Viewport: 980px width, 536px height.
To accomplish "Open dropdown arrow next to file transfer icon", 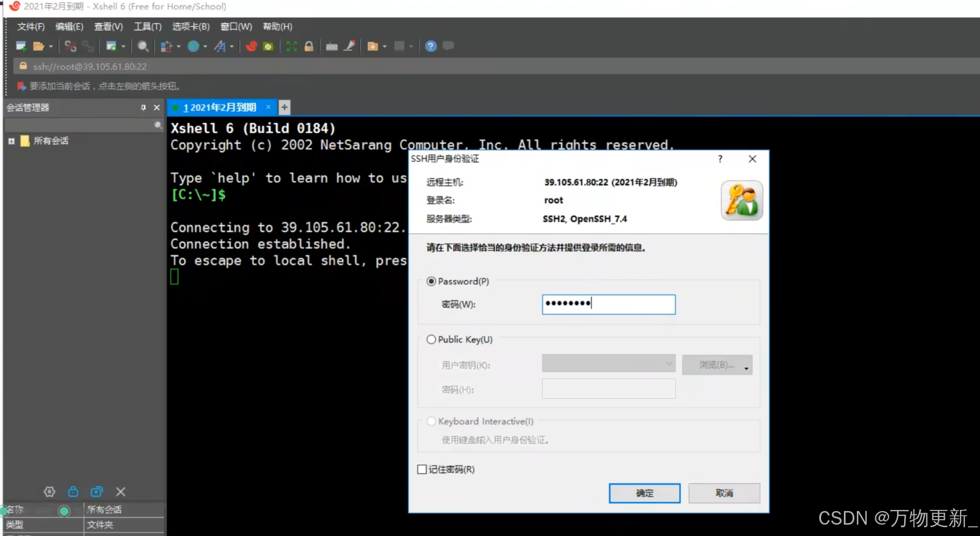I will 178,46.
